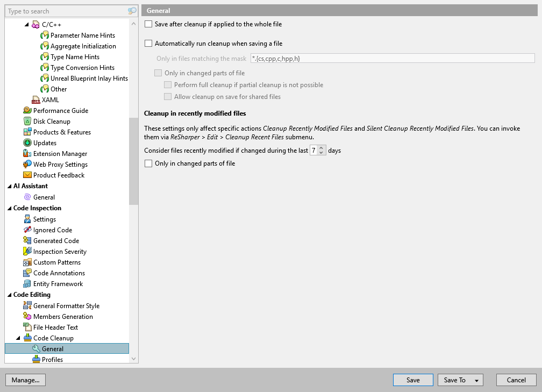Click the Updates green arrow icon
The image size is (542, 392).
(x=27, y=143)
